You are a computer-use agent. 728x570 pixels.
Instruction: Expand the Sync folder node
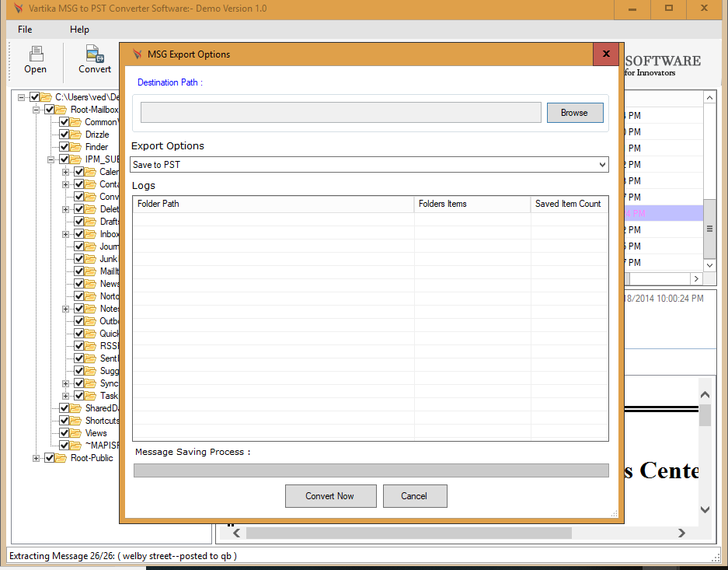[66, 383]
